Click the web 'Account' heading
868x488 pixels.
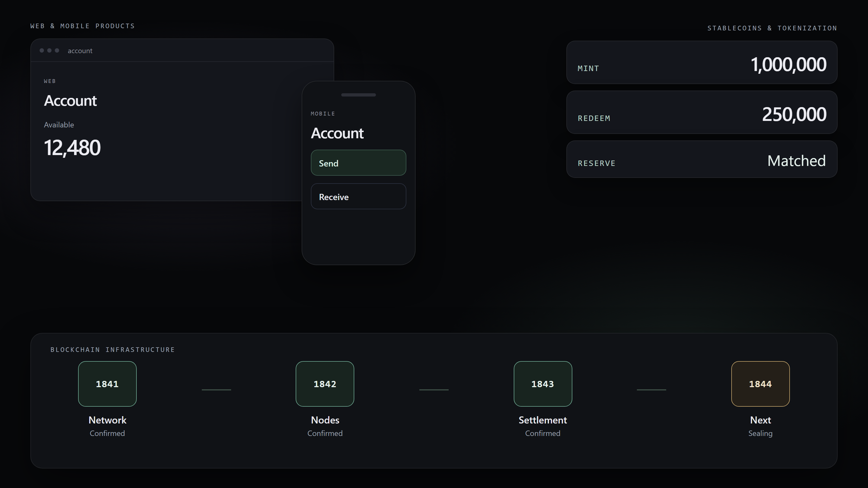point(71,101)
